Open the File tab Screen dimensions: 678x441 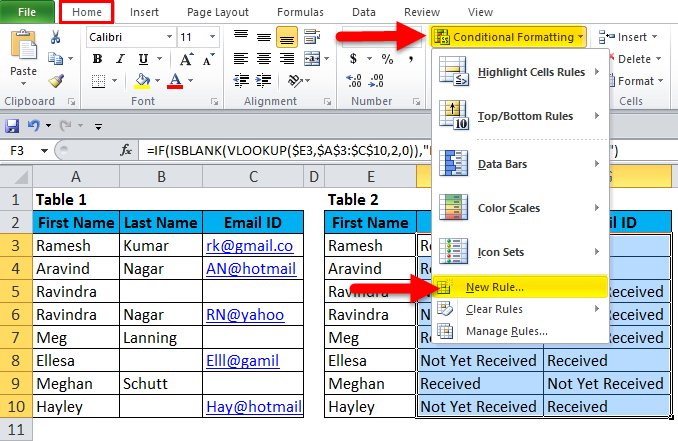tap(27, 12)
